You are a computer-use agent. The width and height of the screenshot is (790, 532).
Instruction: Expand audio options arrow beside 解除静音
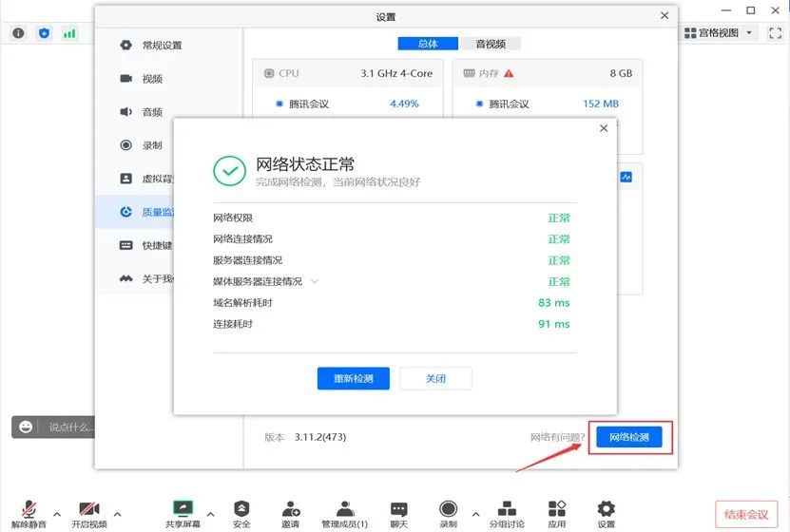57,514
